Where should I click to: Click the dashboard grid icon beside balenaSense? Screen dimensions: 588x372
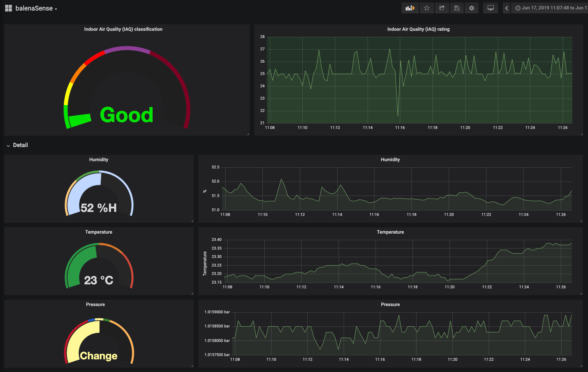click(8, 8)
